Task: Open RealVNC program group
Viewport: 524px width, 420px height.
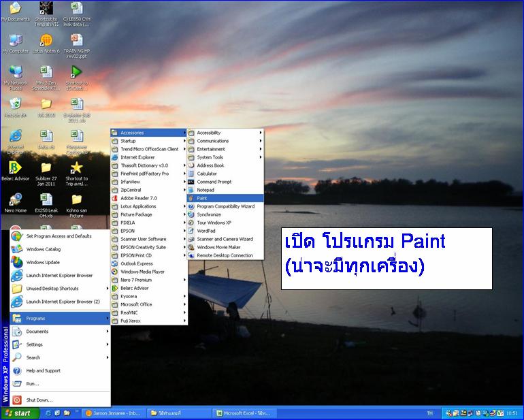Action: point(149,312)
